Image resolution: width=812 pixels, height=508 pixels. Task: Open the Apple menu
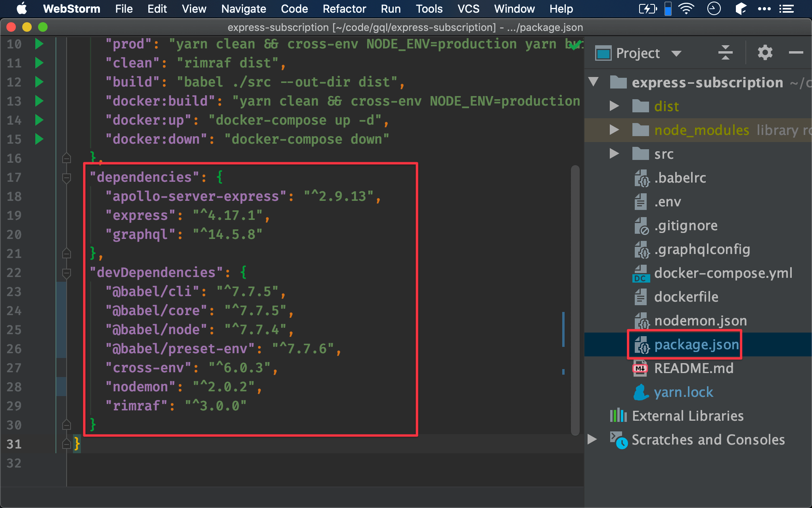tap(22, 8)
